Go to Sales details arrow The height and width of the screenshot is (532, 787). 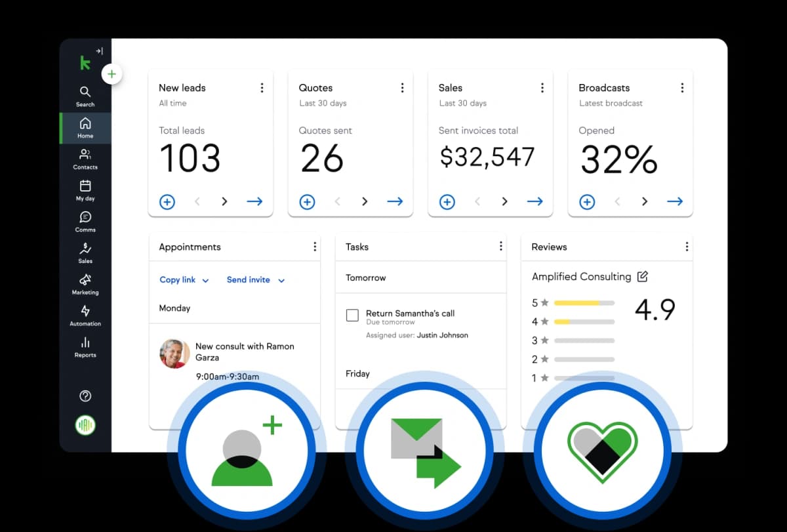[x=535, y=202]
